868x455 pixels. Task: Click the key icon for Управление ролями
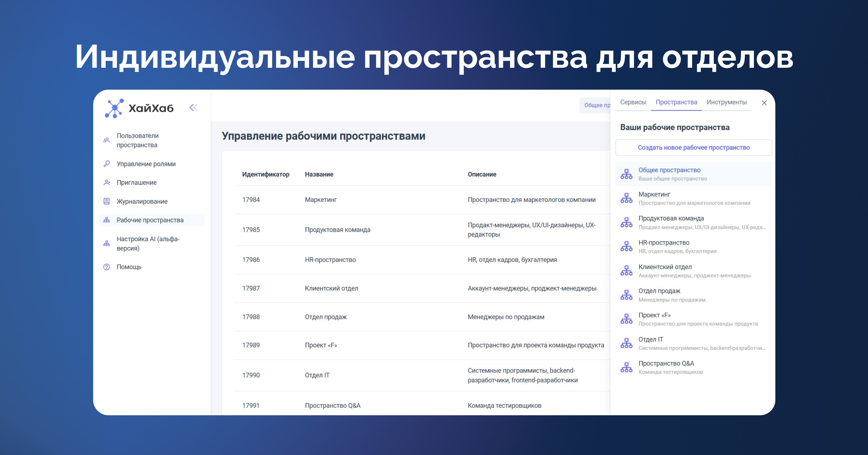click(106, 164)
